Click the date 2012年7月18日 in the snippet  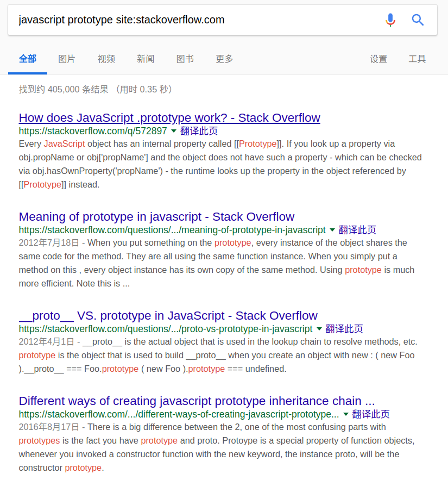click(x=49, y=242)
